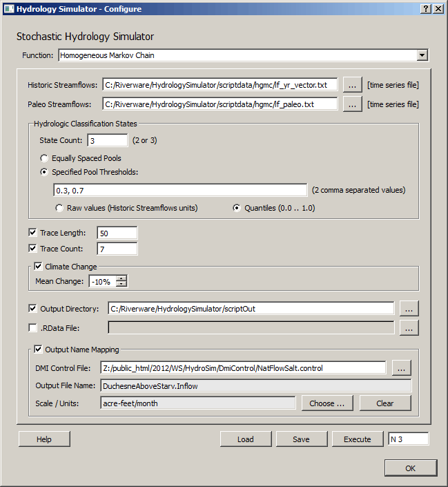Screen dimensions: 448x487
Task: Click the Scale / Units field
Action: click(198, 403)
